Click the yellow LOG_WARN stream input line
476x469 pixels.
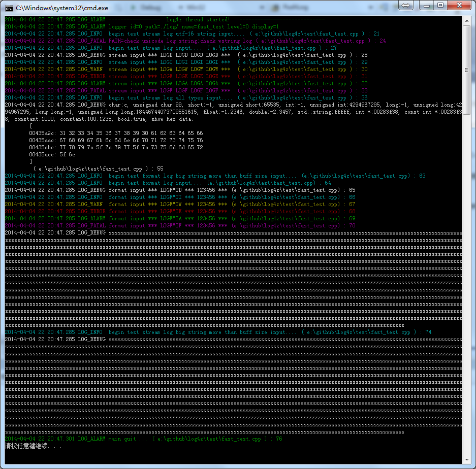(188, 69)
